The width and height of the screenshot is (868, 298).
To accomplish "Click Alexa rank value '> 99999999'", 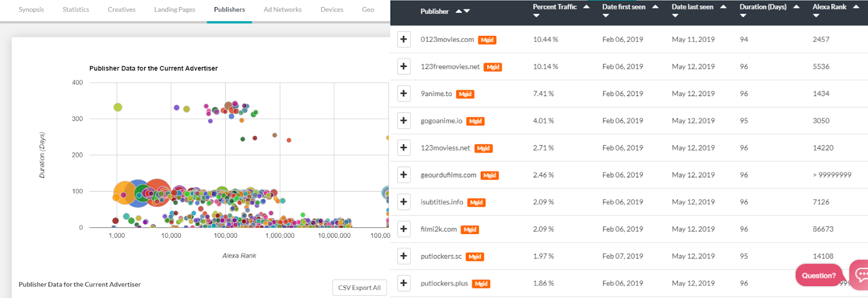I will 832,175.
